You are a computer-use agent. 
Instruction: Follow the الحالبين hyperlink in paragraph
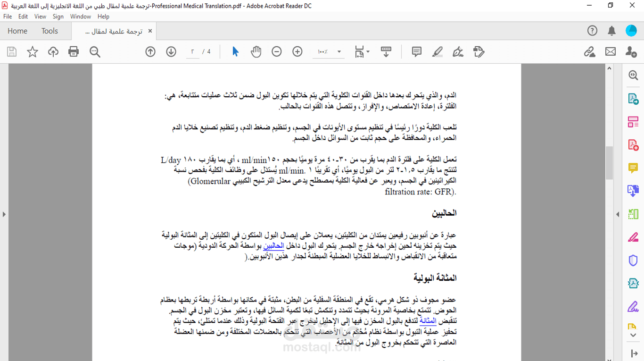[x=274, y=246]
